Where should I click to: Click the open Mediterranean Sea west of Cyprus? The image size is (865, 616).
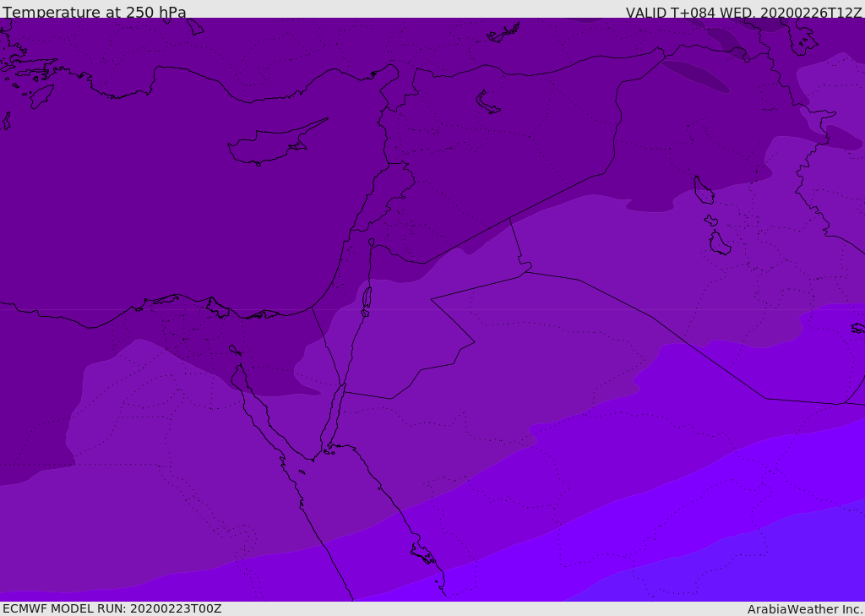(x=127, y=186)
